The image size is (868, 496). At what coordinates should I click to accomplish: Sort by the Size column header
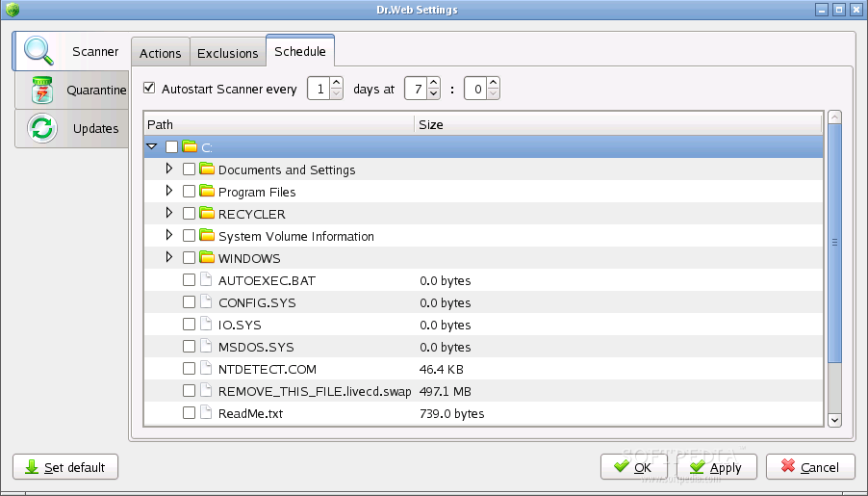click(x=619, y=124)
